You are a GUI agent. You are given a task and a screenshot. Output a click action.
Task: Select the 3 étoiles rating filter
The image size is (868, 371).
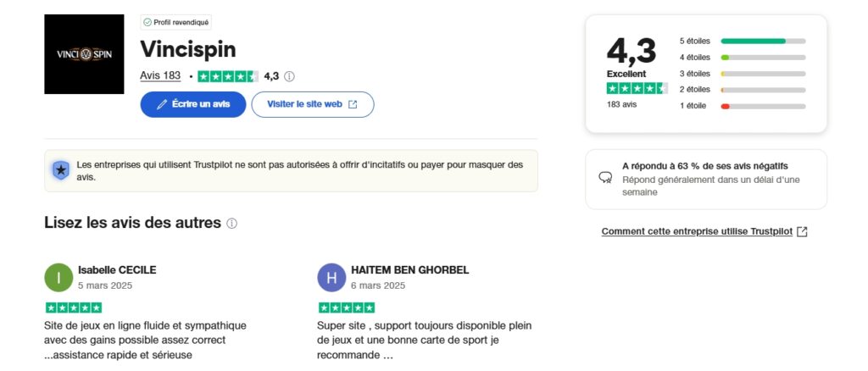click(743, 74)
